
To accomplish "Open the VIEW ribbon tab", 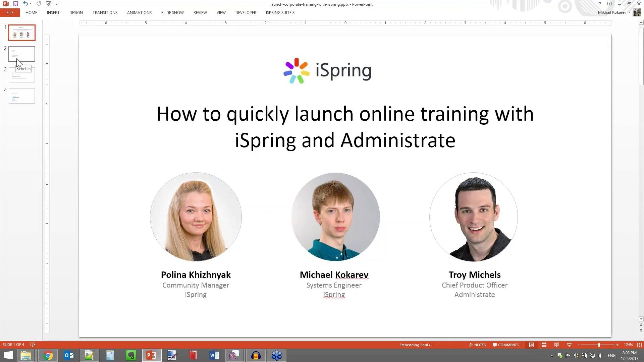I will [221, 12].
